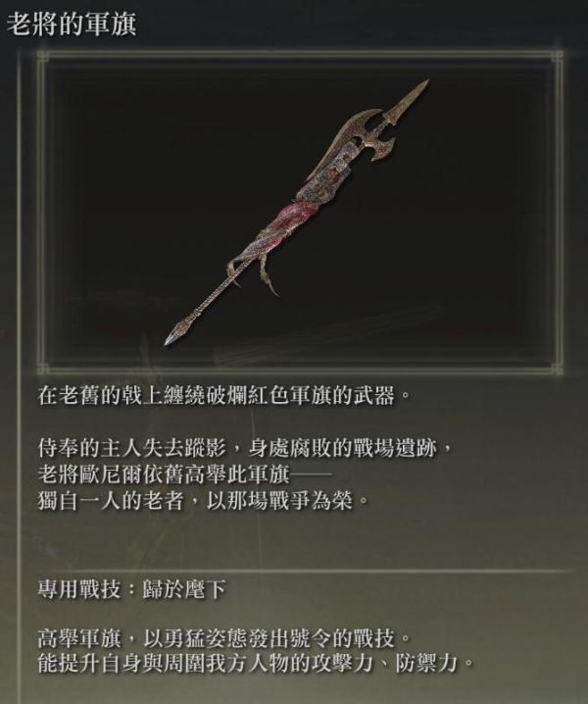The width and height of the screenshot is (588, 704).
Task: Click the skill label 專用戰技：歸於麾下
Action: tap(131, 589)
